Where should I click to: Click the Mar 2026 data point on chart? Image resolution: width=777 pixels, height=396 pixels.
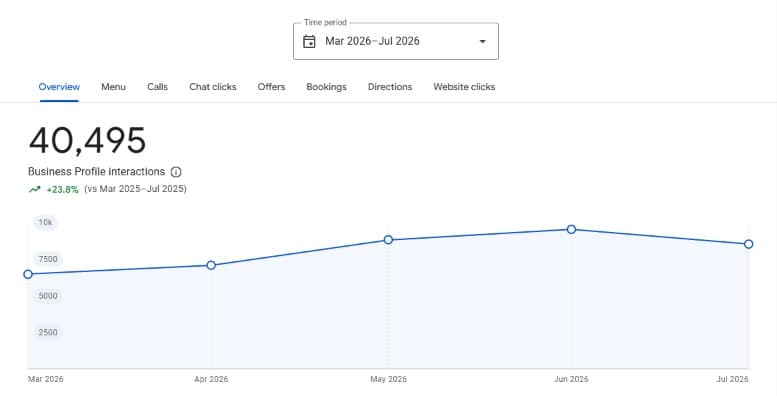[x=28, y=274]
